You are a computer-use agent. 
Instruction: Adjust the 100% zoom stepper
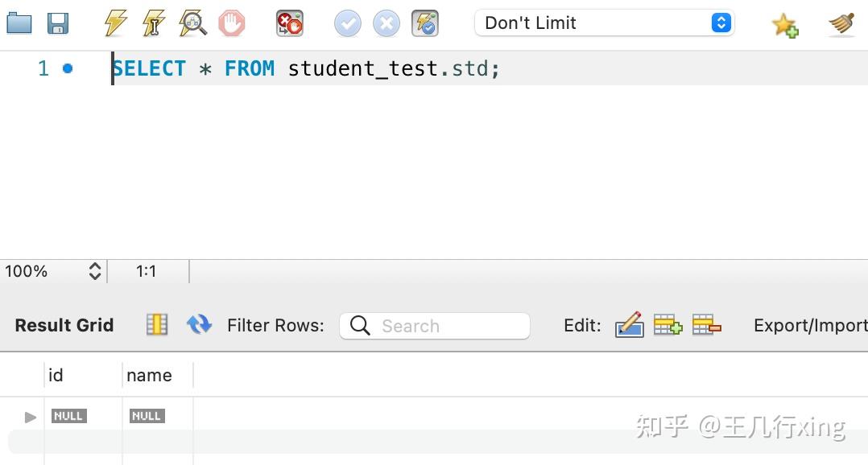tap(95, 271)
